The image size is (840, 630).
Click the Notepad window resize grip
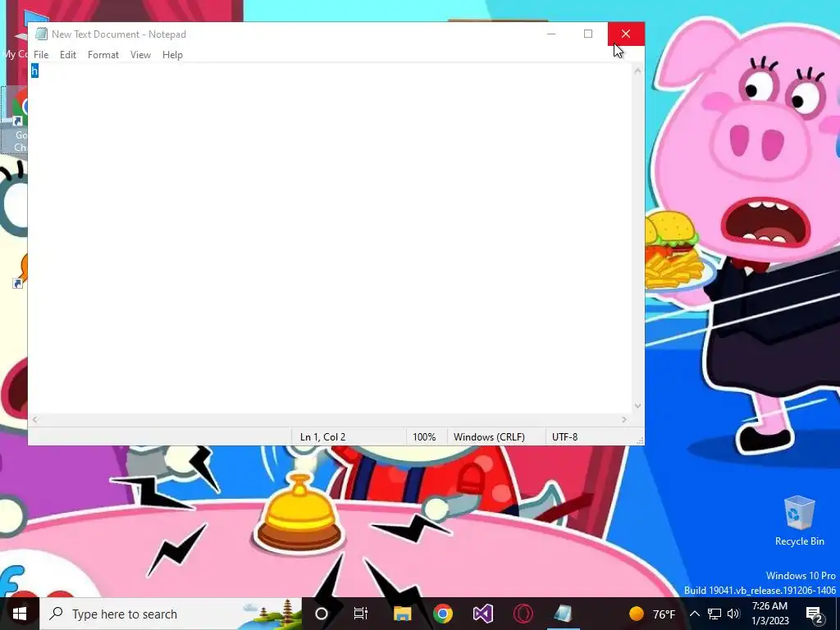(640, 441)
